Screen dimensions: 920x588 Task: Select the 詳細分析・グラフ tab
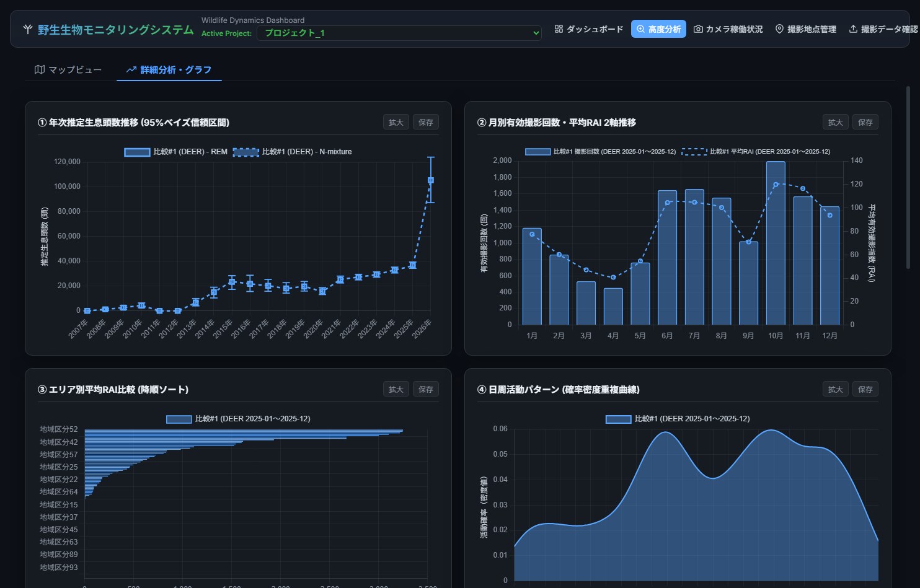(169, 69)
